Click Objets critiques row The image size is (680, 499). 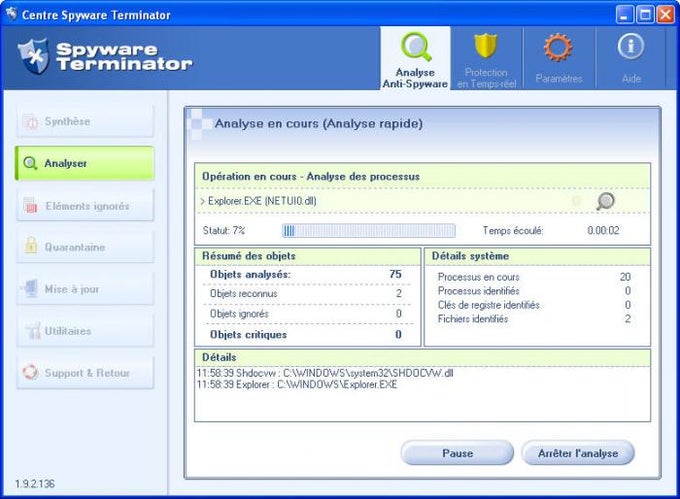pos(306,334)
